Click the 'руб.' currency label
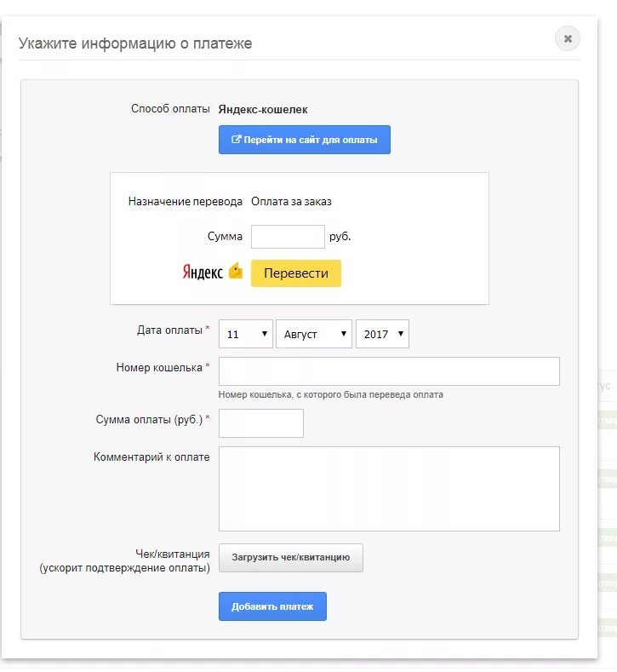Screen dimensions: 617x672 [340, 237]
